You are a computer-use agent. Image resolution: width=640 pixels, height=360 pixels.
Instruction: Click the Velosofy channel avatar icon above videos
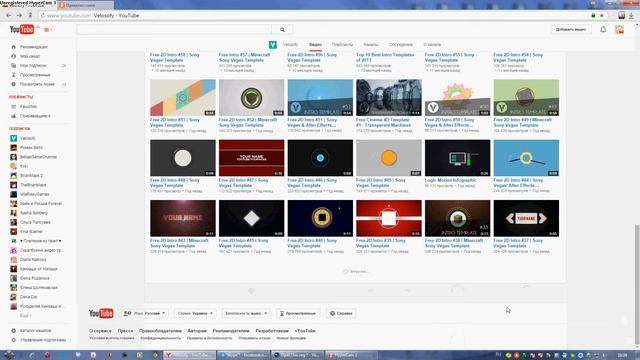tap(273, 44)
